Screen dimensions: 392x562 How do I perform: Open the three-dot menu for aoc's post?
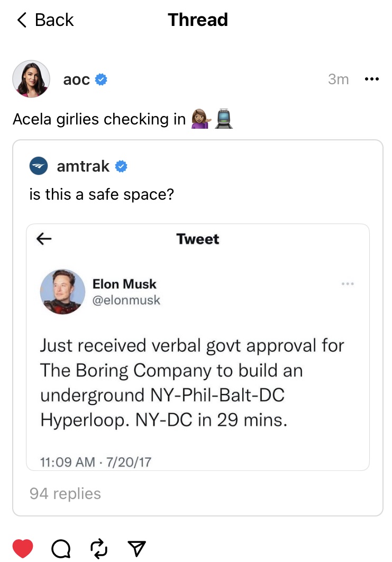372,79
